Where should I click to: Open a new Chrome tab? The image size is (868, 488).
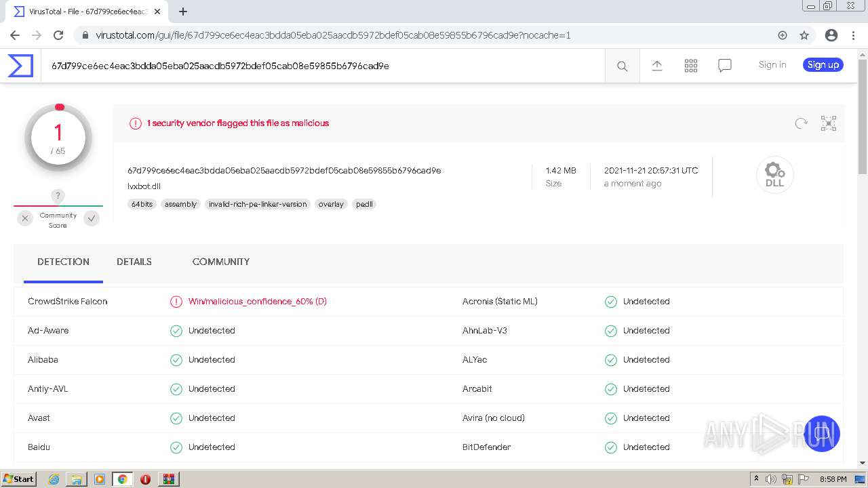tap(182, 12)
